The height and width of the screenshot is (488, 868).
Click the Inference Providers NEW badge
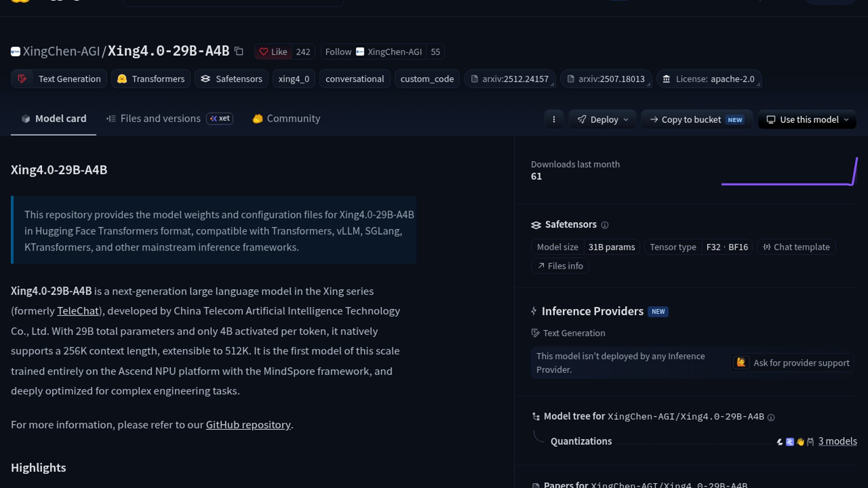[x=658, y=311]
